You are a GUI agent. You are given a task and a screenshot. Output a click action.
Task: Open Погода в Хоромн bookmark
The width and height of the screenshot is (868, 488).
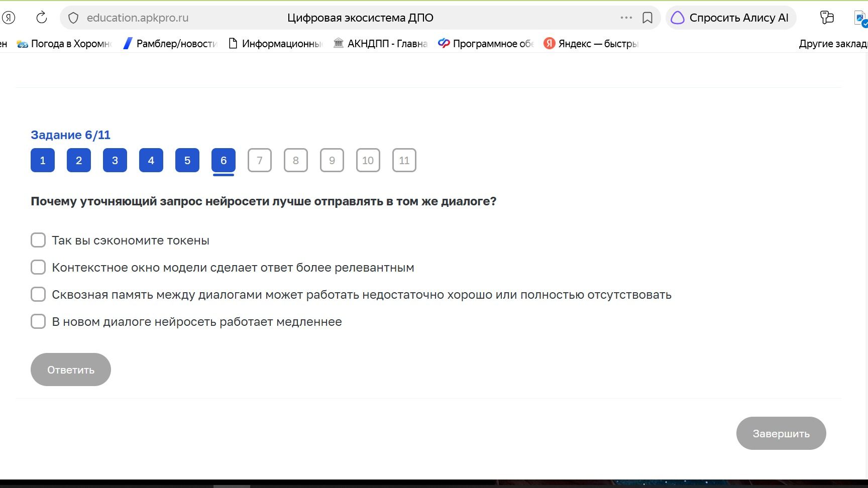[x=64, y=44]
